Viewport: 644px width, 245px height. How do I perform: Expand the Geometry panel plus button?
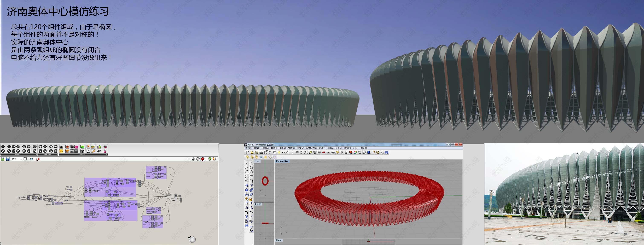[36, 155]
